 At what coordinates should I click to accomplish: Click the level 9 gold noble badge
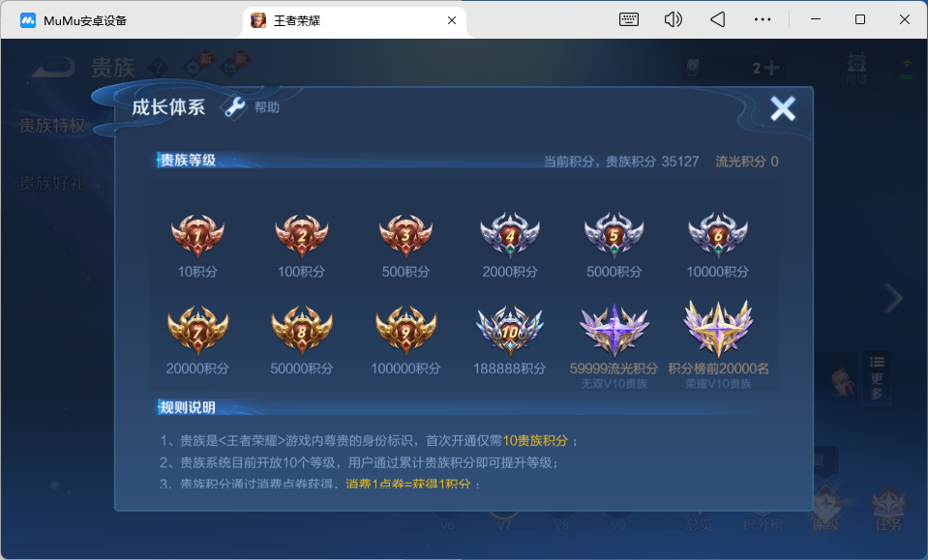coord(405,330)
